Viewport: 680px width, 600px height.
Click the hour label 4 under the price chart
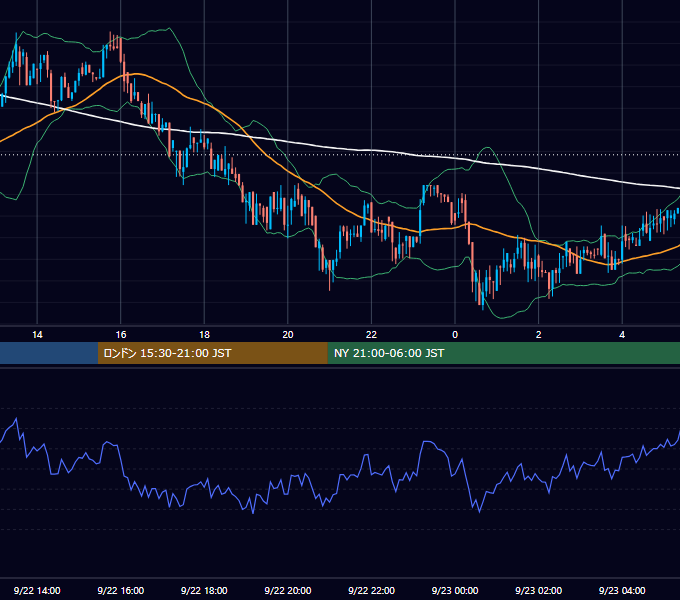click(x=622, y=334)
